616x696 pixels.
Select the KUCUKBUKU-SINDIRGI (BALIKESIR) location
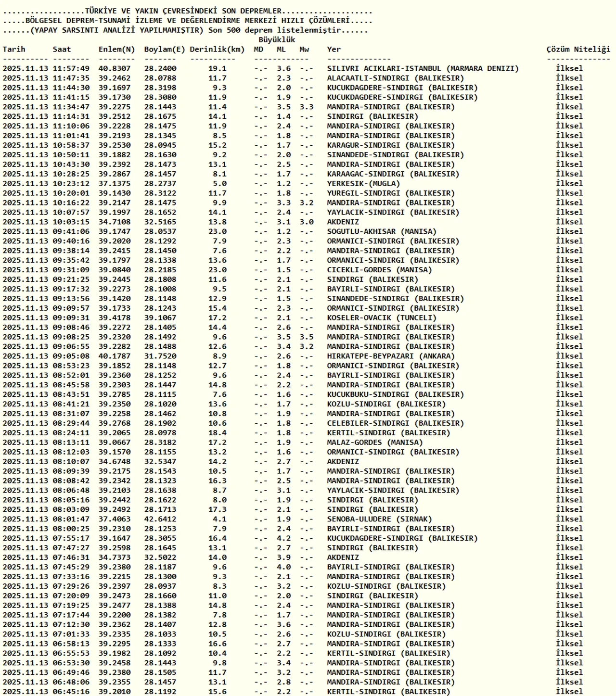[x=395, y=394]
